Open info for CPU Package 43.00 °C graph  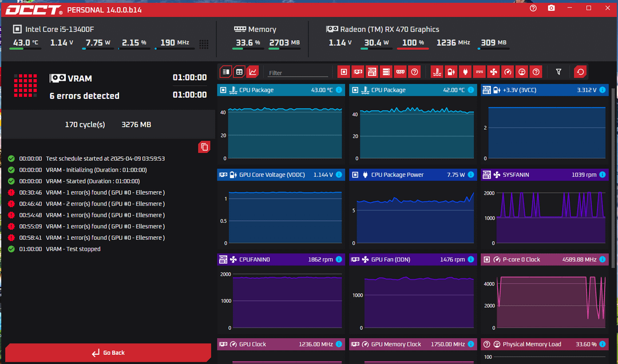coord(339,90)
